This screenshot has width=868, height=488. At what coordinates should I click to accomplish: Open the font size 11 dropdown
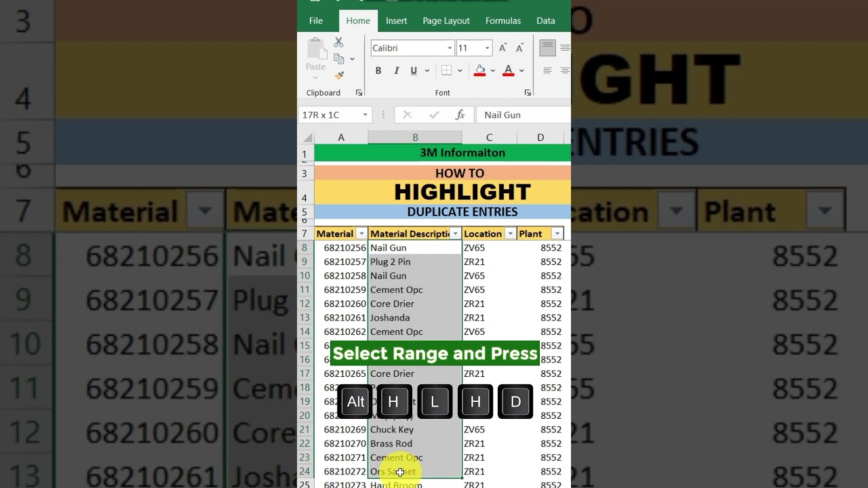point(487,48)
